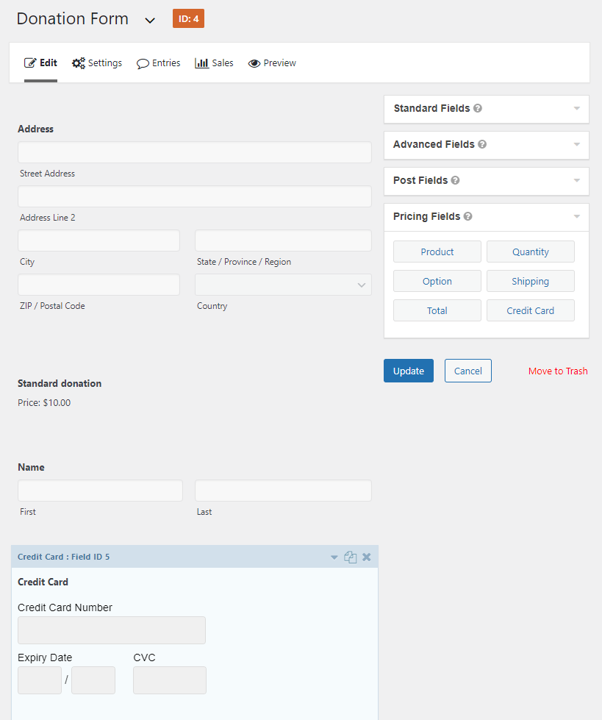The height and width of the screenshot is (720, 602).
Task: Click the Advanced Fields help icon
Action: click(x=482, y=144)
